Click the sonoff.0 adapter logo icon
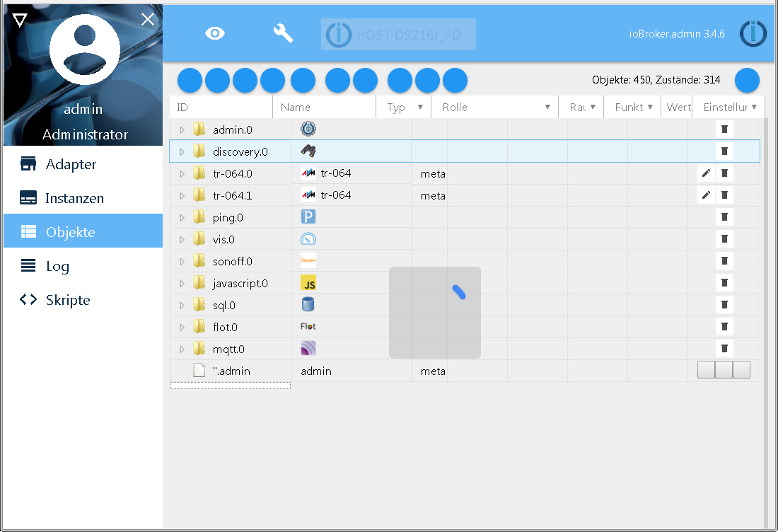 pos(308,260)
